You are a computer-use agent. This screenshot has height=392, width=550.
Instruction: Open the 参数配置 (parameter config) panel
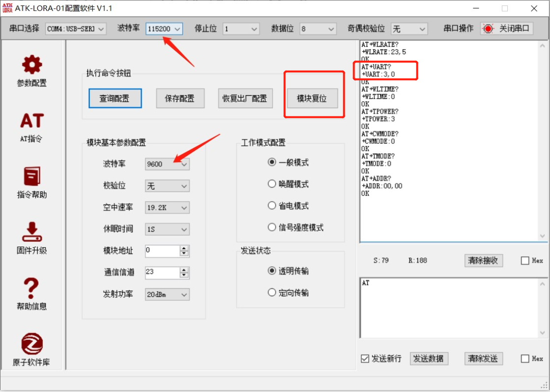tap(31, 70)
